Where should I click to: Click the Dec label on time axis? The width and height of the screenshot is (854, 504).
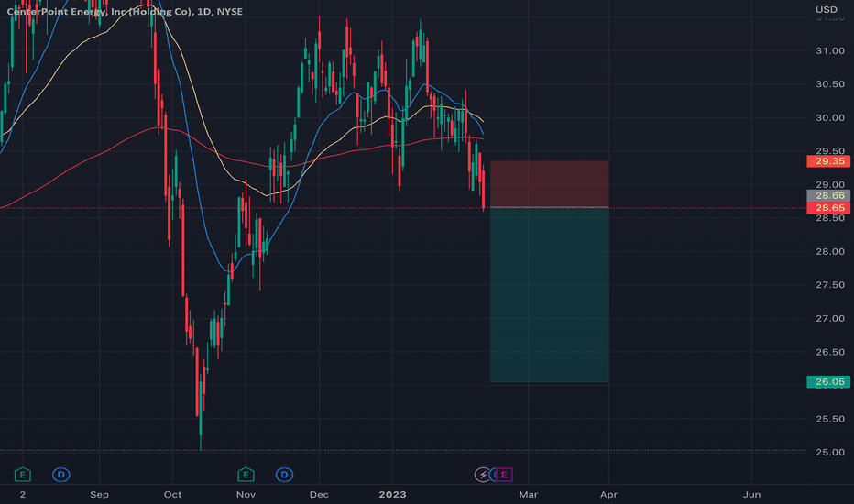click(319, 495)
